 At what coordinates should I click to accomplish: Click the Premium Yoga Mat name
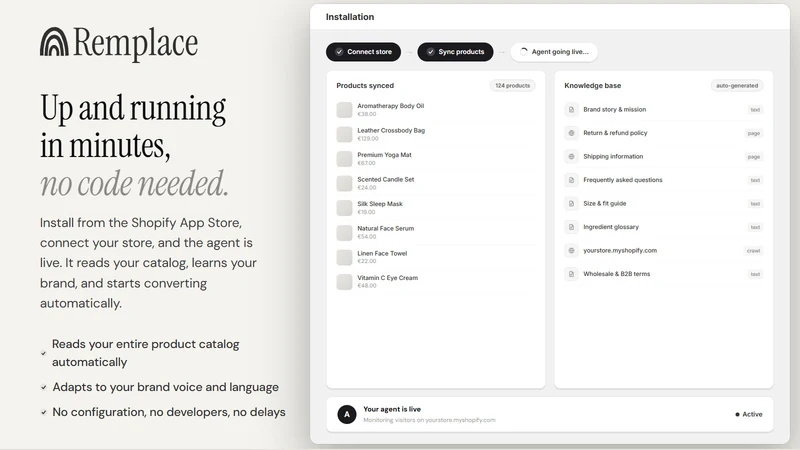tap(384, 155)
